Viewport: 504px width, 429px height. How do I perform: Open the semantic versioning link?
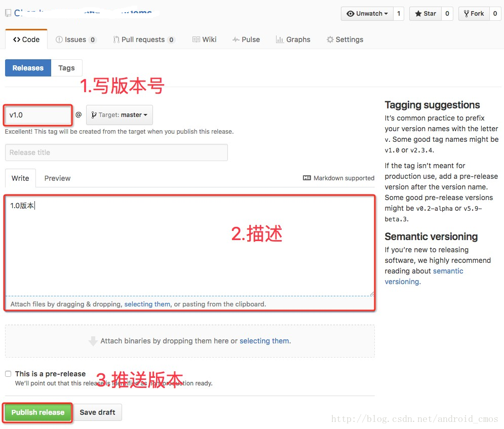click(x=424, y=276)
